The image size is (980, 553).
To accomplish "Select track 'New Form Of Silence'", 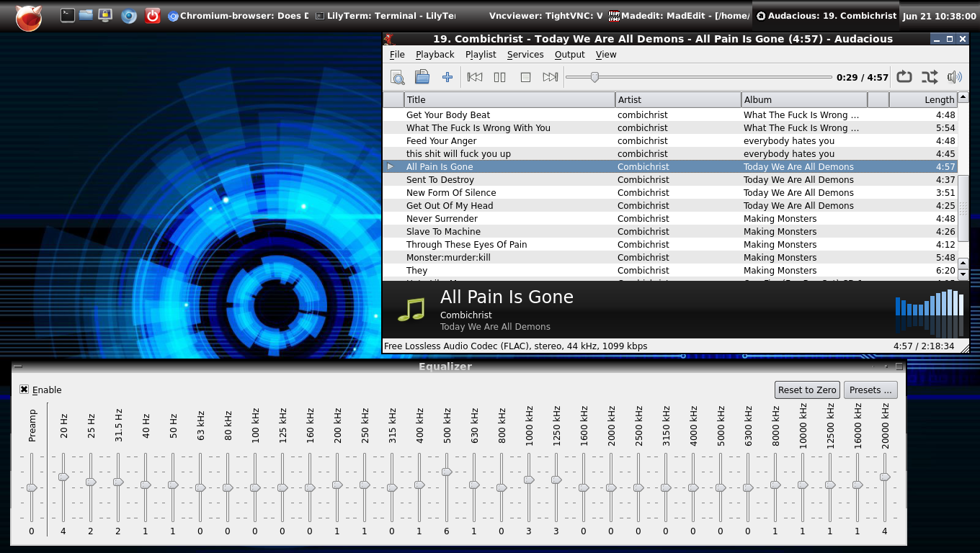I will click(669, 193).
